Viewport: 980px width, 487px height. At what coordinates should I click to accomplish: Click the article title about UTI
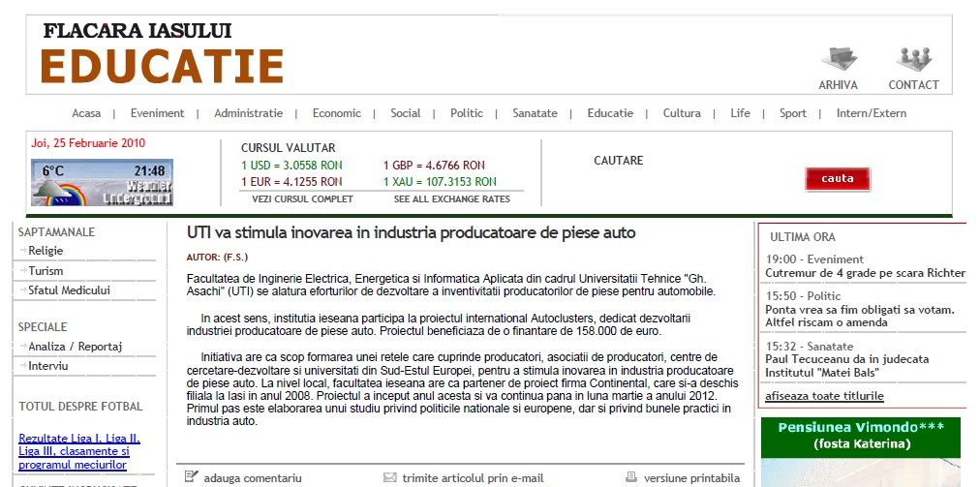[411, 232]
